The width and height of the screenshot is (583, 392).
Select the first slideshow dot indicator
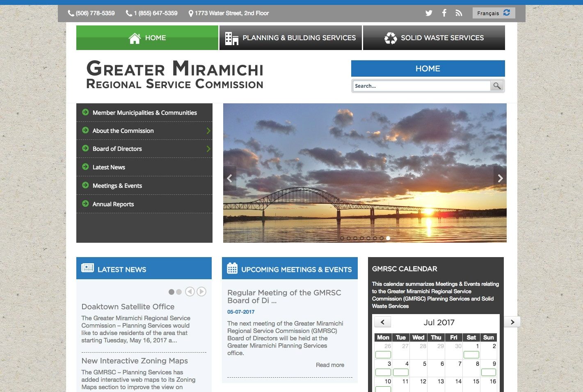tap(342, 238)
